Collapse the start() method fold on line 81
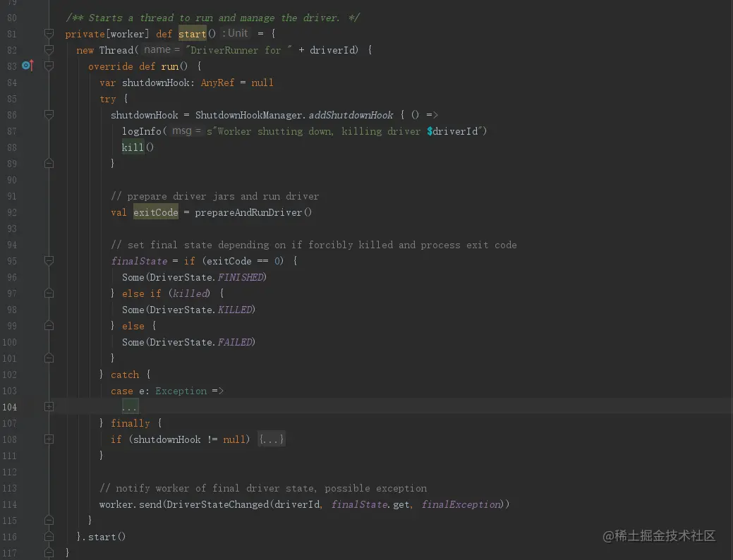The width and height of the screenshot is (733, 560). click(x=49, y=33)
